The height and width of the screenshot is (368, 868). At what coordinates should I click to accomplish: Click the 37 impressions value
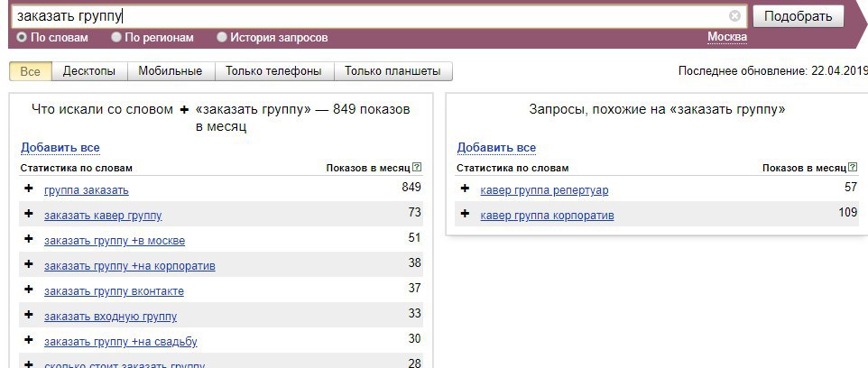(415, 289)
